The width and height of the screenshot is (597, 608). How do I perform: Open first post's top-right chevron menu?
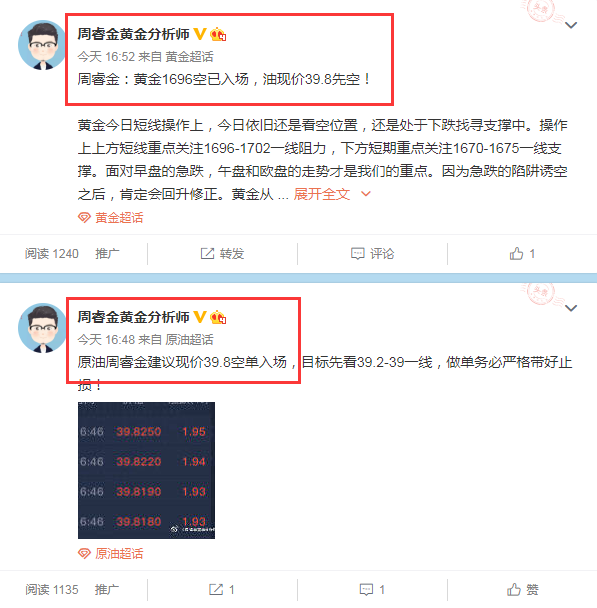tap(571, 26)
